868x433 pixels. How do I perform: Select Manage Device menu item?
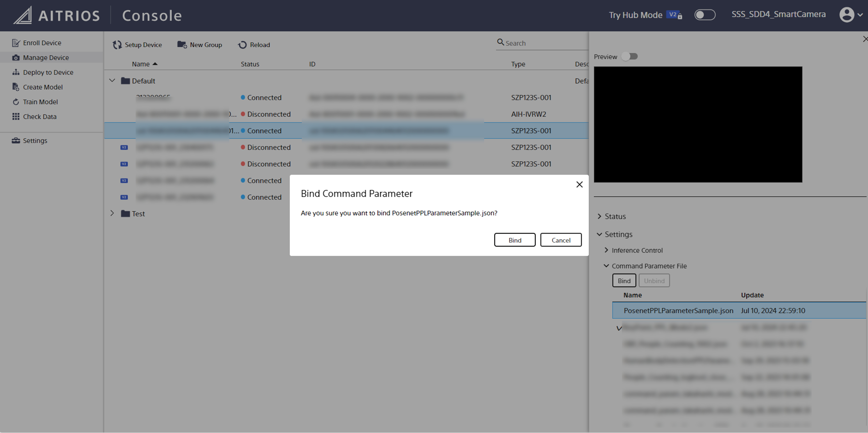click(x=46, y=58)
